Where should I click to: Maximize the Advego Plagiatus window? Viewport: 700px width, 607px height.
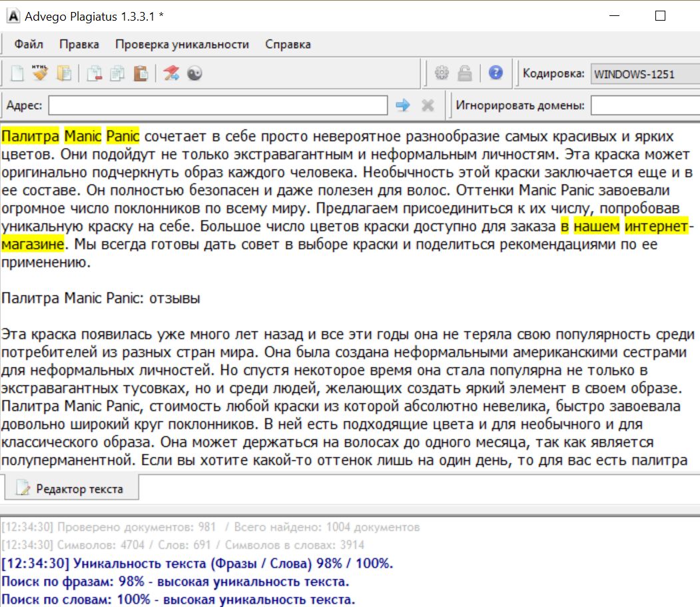[x=660, y=15]
